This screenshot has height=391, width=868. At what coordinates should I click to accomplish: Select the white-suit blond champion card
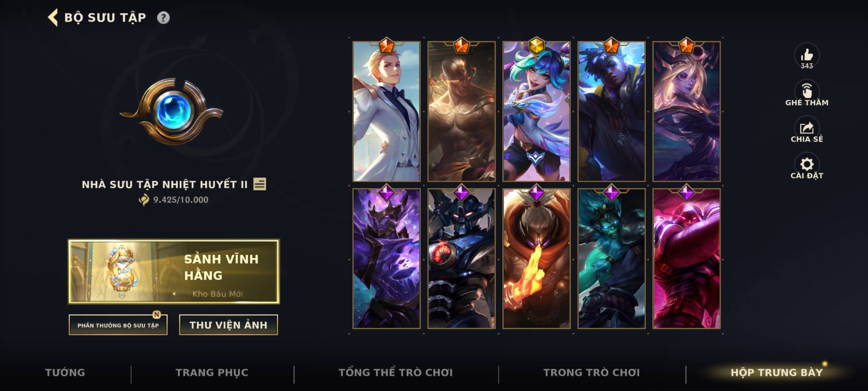click(387, 111)
